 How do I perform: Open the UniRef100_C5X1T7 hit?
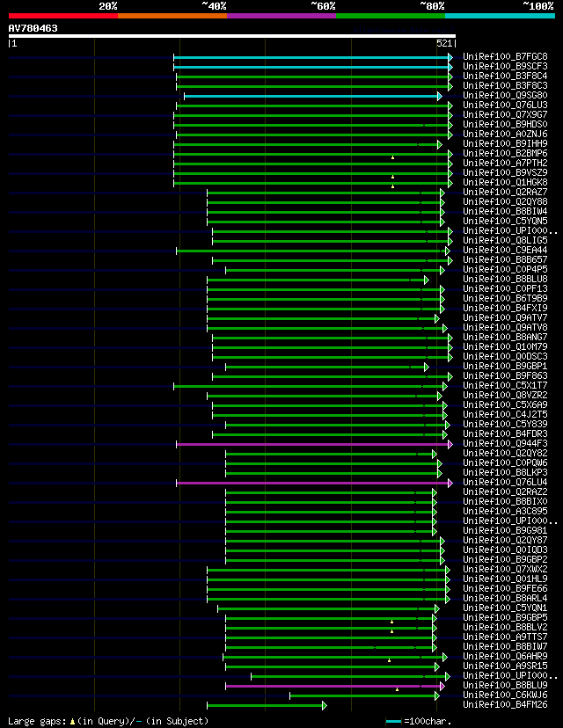pos(506,385)
